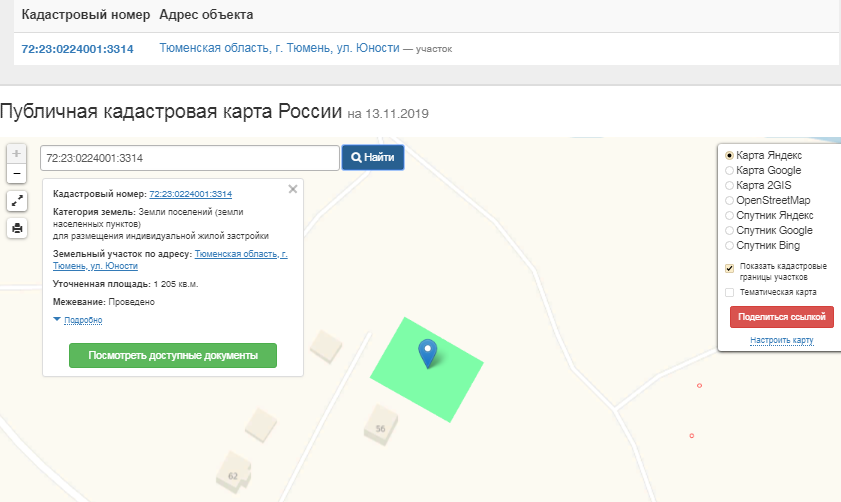Click the Адрес объекта column header
This screenshot has height=502, width=841.
pos(206,14)
